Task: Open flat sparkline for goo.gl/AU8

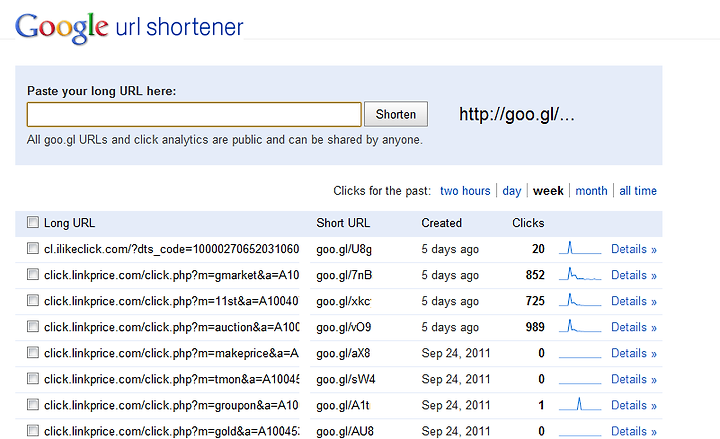Action: (580, 434)
